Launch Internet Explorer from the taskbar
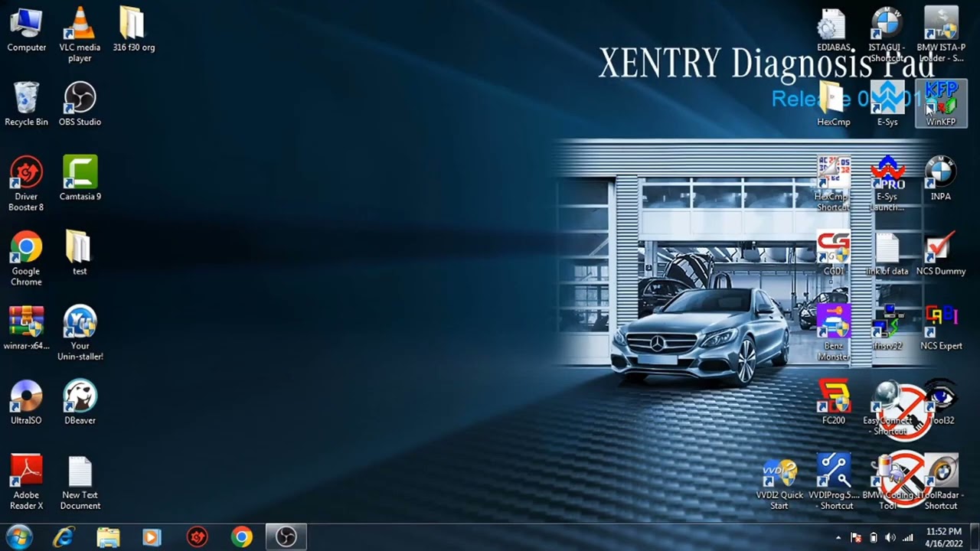The height and width of the screenshot is (551, 980). [x=64, y=537]
